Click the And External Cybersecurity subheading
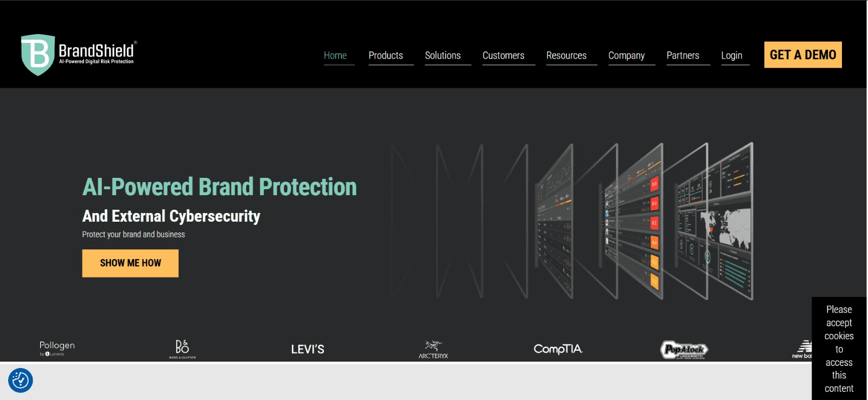868x400 pixels. pyautogui.click(x=171, y=216)
